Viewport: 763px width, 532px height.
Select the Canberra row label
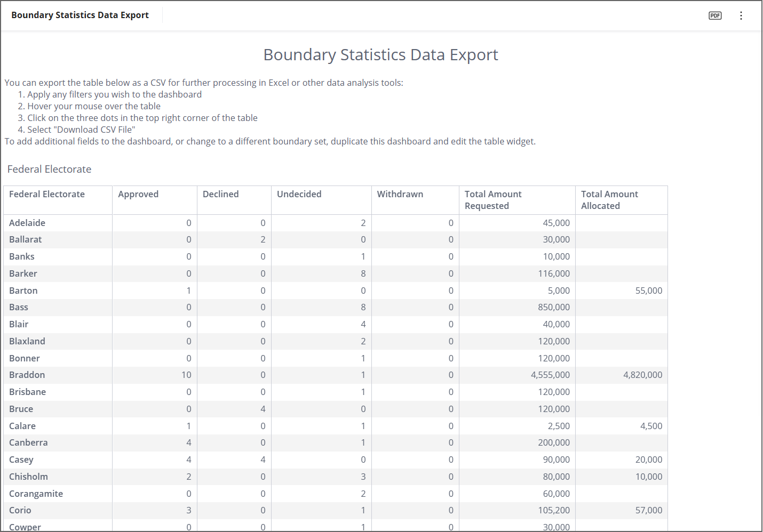click(x=28, y=442)
